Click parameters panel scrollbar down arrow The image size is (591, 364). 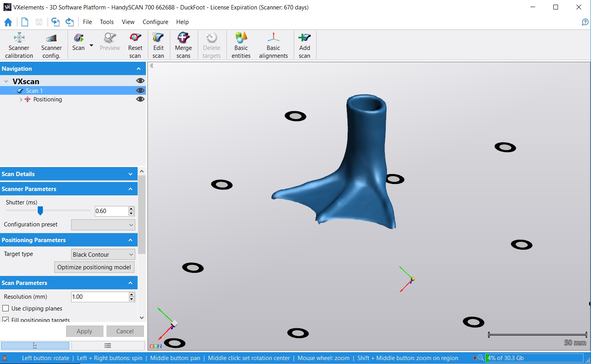[142, 318]
